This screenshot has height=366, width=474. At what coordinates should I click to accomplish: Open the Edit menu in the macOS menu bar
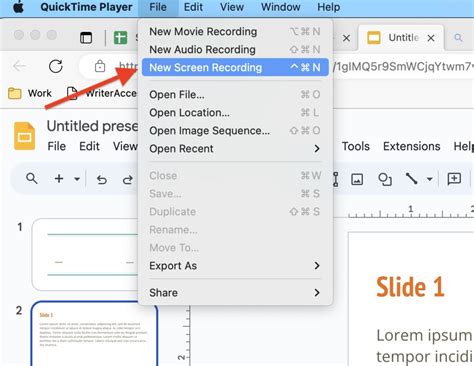(x=193, y=7)
